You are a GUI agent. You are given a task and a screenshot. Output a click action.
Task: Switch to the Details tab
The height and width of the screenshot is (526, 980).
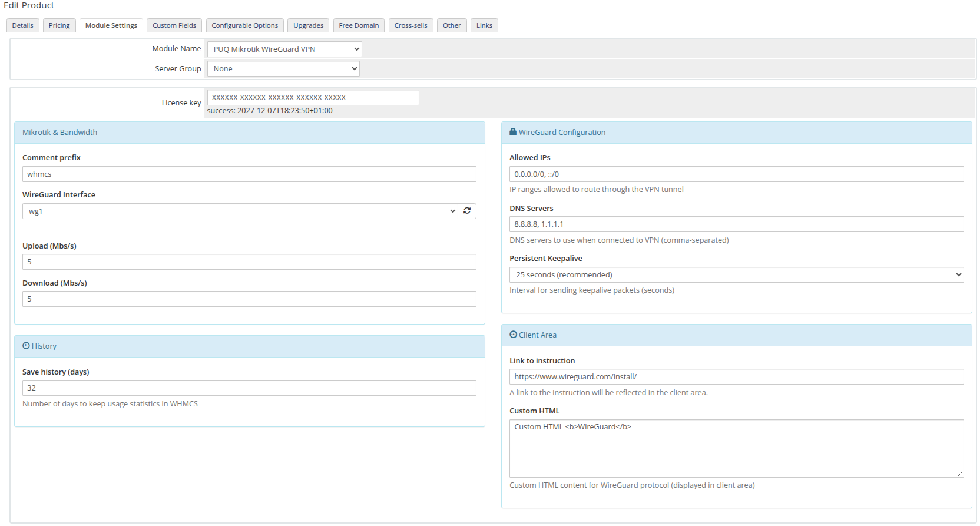pos(23,25)
